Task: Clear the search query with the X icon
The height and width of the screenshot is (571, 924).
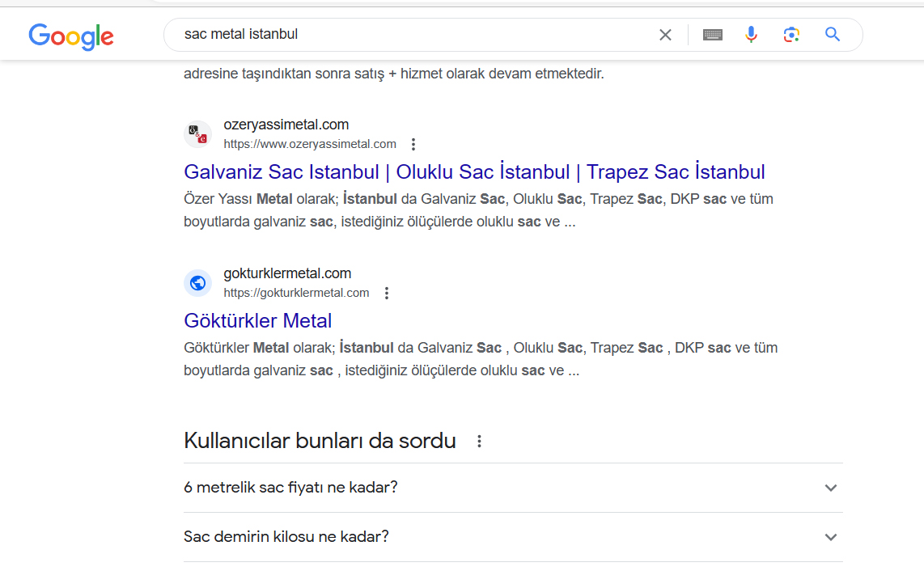Action: 665,35
